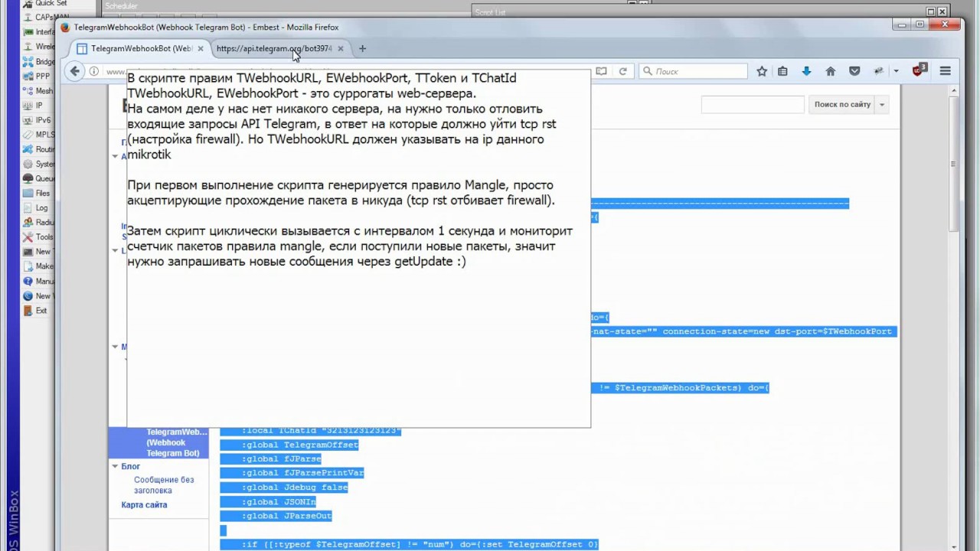Open Firefox downloads panel

[806, 71]
